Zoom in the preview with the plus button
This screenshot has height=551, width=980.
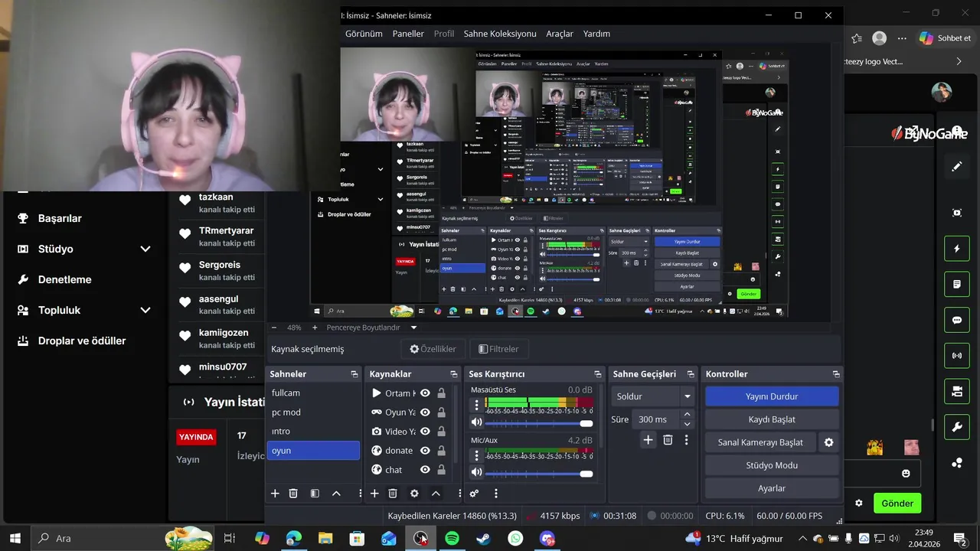pyautogui.click(x=315, y=328)
